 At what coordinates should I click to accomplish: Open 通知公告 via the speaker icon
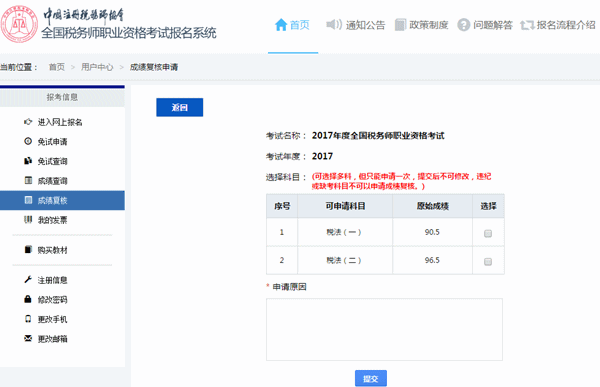tap(334, 24)
